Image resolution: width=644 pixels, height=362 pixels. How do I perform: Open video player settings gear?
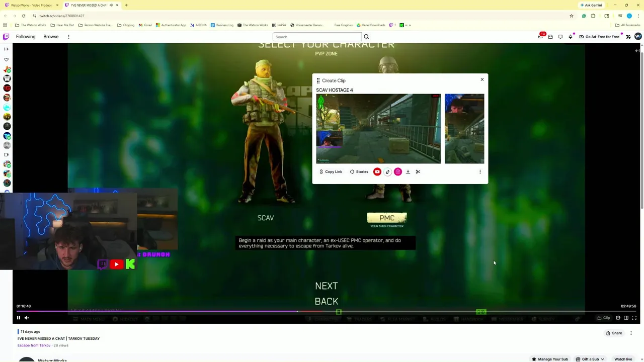(x=618, y=318)
